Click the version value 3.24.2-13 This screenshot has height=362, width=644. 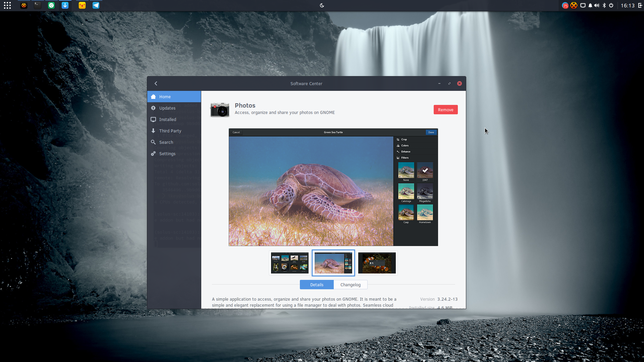tap(447, 299)
